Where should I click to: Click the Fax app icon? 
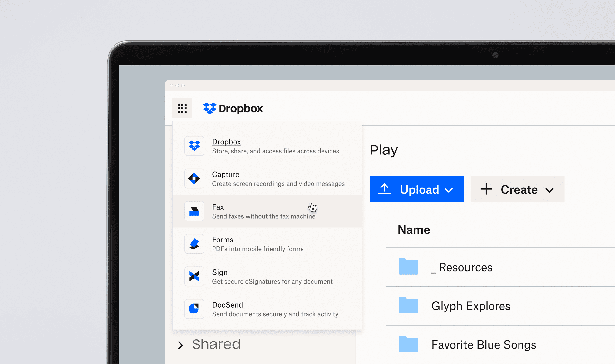coord(194,211)
